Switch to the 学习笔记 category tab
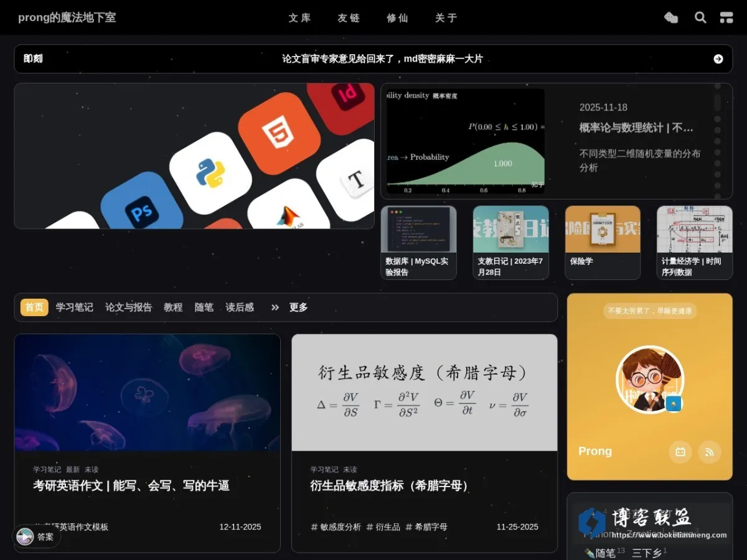This screenshot has height=560, width=747. [x=74, y=307]
